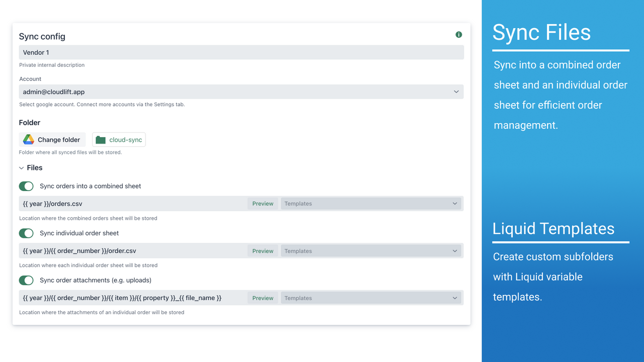Click the Google Drive icon on Change folder
The image size is (644, 362).
point(29,140)
